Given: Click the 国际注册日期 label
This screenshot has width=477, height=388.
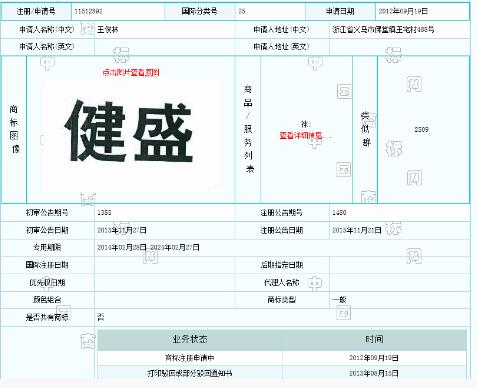Looking at the screenshot, I should (47, 265).
